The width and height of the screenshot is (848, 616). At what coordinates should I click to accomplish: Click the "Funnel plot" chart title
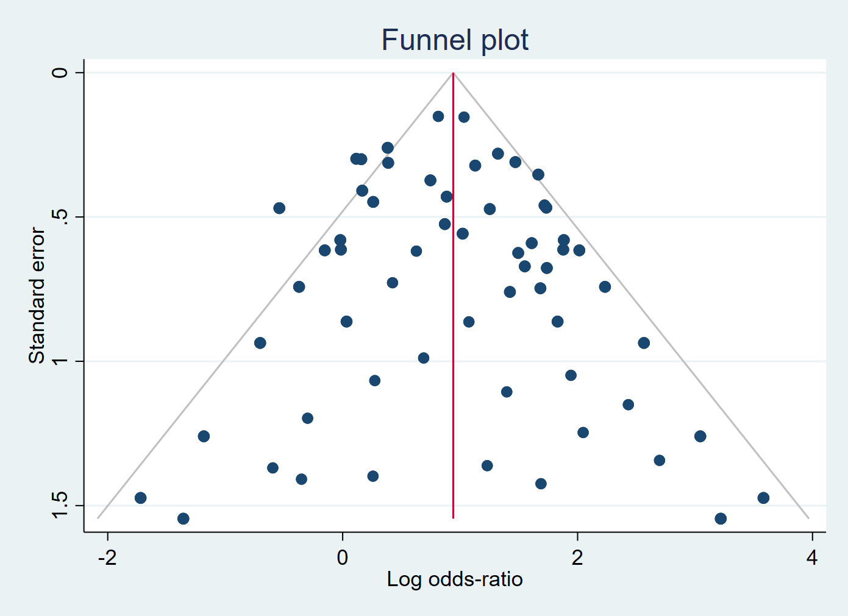coord(454,40)
